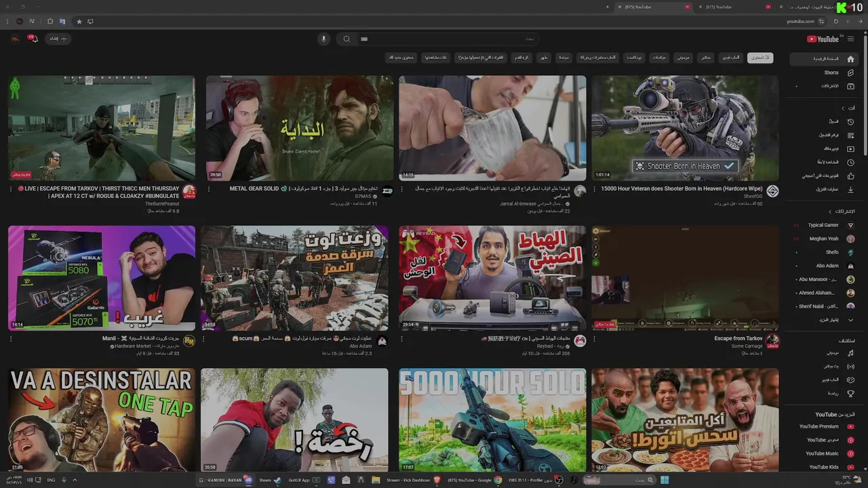Screen dimensions: 868x488
Task: Select the 'ألعاب فيديو' video games chip
Action: click(730, 58)
